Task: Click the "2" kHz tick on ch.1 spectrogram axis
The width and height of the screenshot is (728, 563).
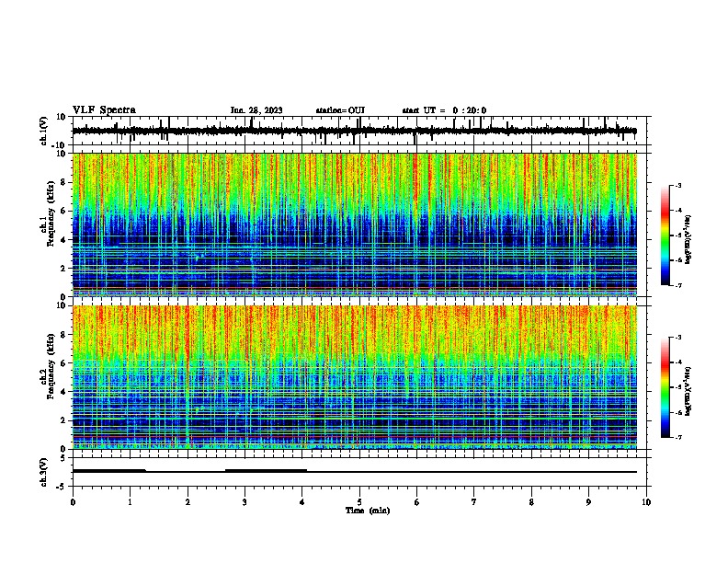Action: pyautogui.click(x=64, y=268)
